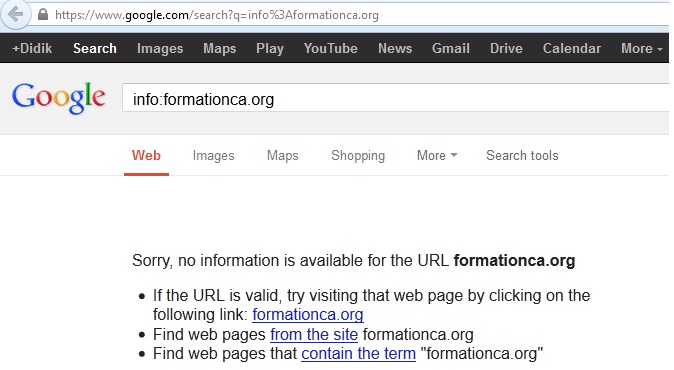Open the More dropdown in black navigation bar

coord(641,48)
